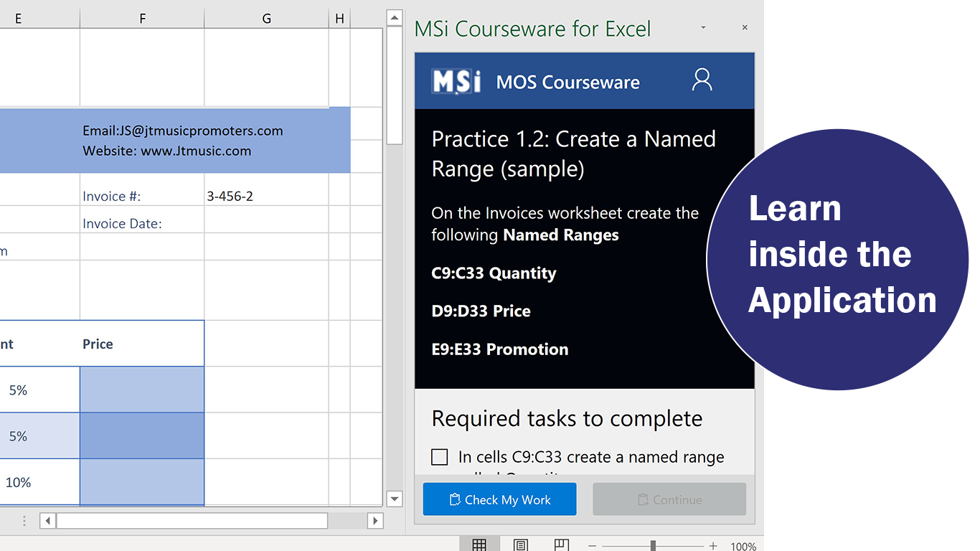This screenshot has width=980, height=551.
Task: Click the 'MSi Courseware for Excel' pane title
Action: tap(533, 29)
